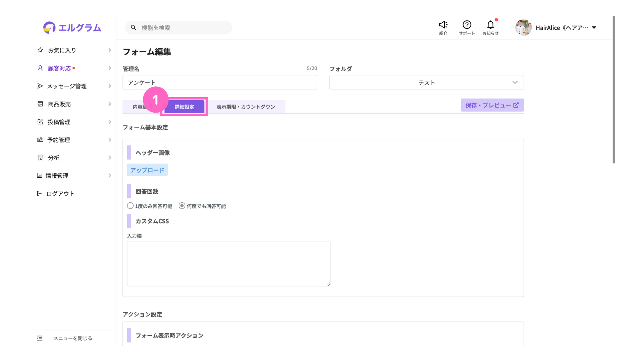This screenshot has height=362, width=644.
Task: Click the お気に入り star icon
Action: point(40,50)
